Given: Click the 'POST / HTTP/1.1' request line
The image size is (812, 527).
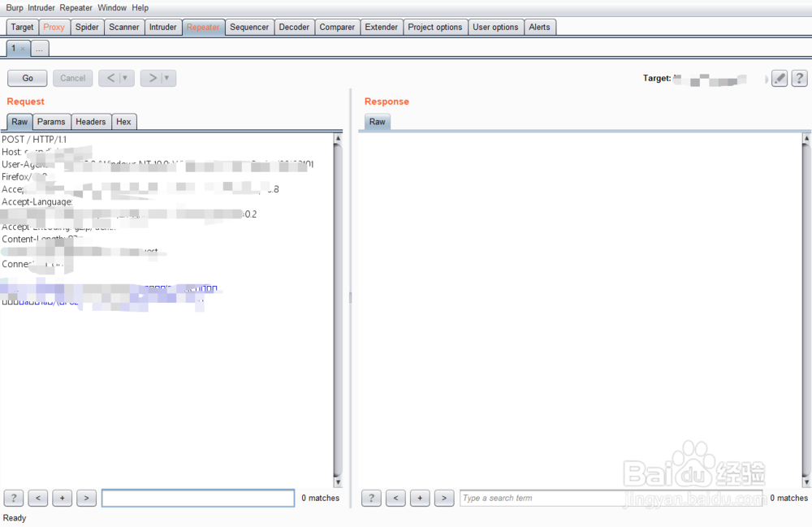Looking at the screenshot, I should [34, 140].
